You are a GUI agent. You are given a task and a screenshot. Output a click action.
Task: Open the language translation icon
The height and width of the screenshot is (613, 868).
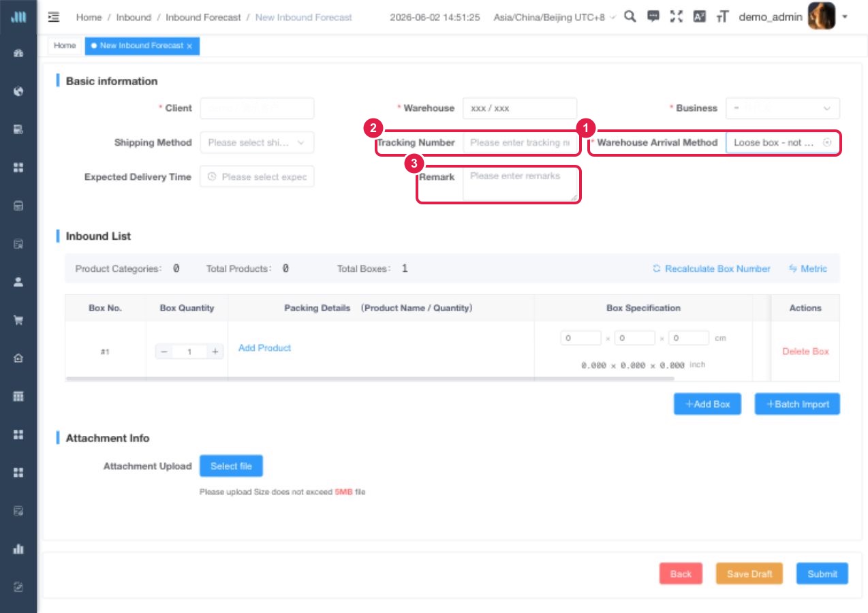click(x=700, y=17)
